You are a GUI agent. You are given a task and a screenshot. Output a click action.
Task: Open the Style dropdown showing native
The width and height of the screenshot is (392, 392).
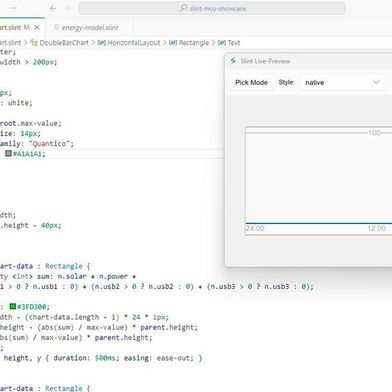(x=342, y=82)
